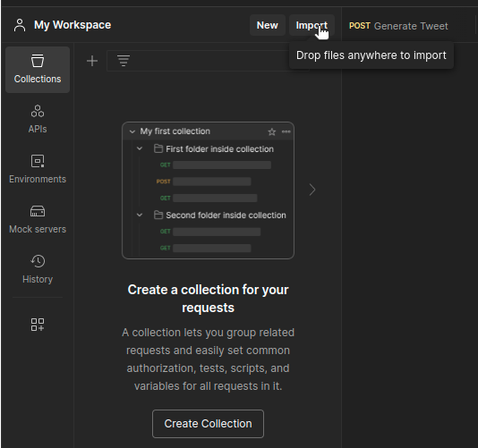
Task: Click 'Create a collection for your requests' heading
Action: pyautogui.click(x=208, y=299)
